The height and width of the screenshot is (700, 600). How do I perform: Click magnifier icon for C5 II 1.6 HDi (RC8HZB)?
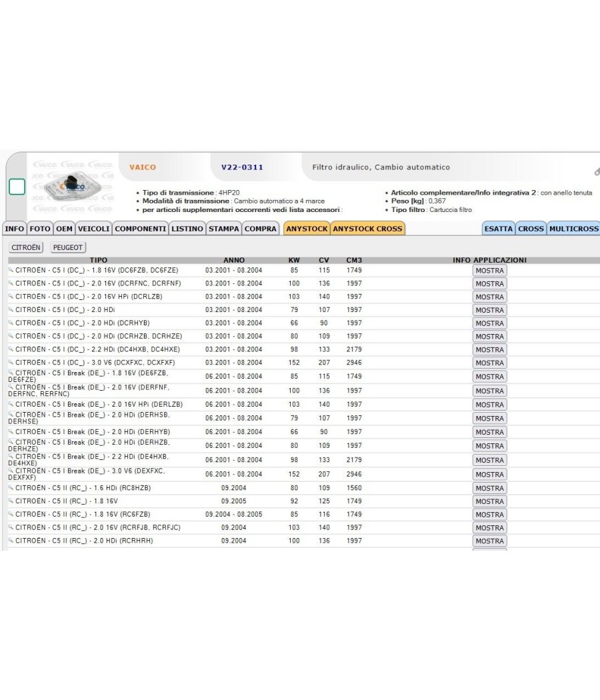(x=11, y=487)
